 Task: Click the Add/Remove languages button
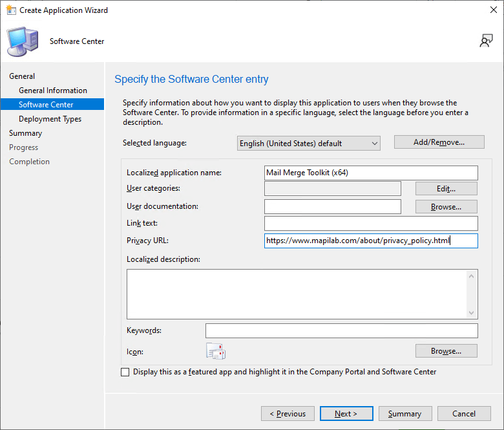439,142
